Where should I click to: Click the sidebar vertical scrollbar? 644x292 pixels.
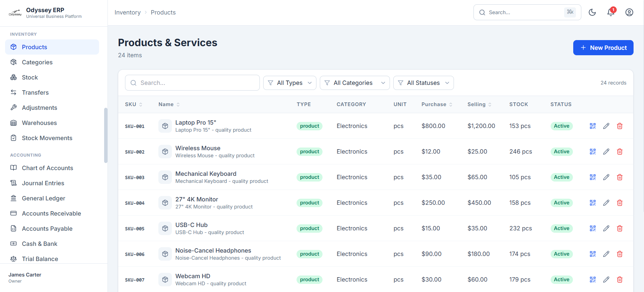pos(106,135)
